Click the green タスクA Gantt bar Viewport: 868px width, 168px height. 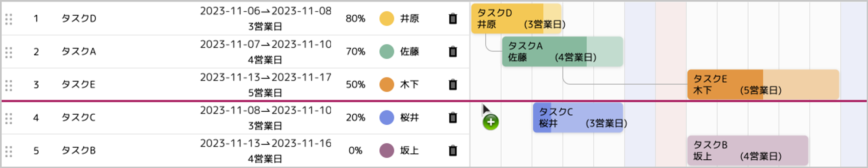pos(562,52)
